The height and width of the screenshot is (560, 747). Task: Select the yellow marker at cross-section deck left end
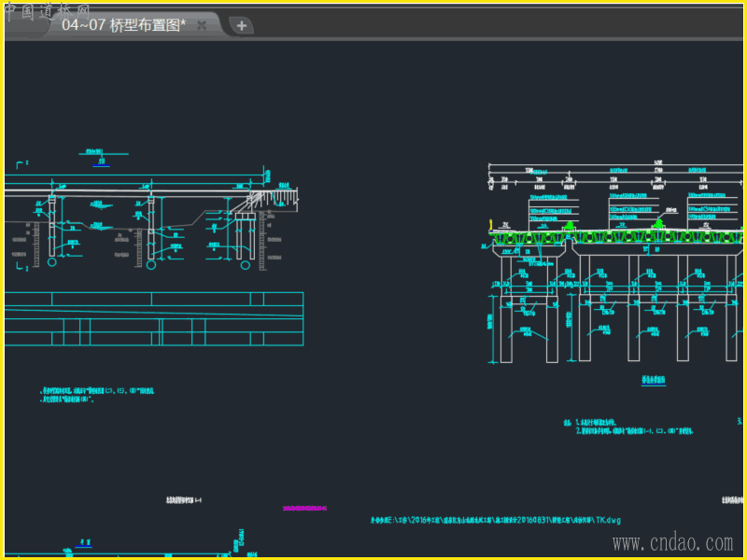pyautogui.click(x=489, y=224)
